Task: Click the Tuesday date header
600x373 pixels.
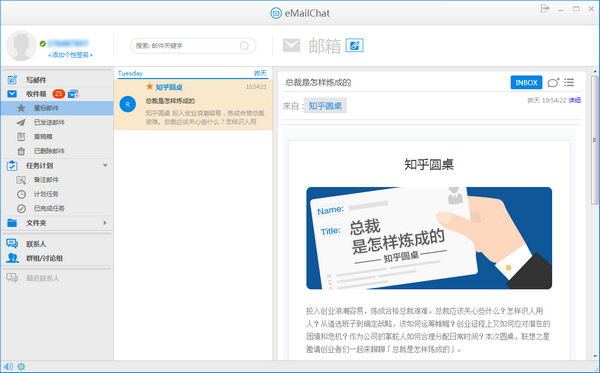Action: pos(130,73)
